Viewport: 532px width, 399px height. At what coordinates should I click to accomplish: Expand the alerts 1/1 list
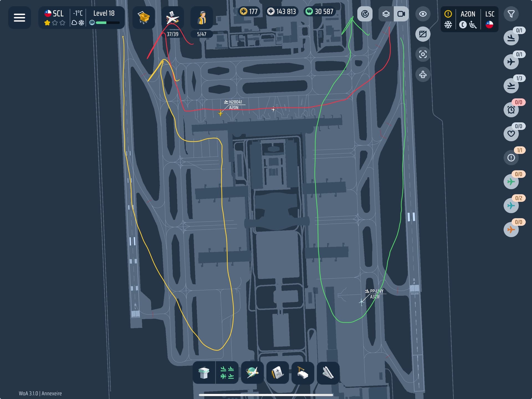coord(511,157)
